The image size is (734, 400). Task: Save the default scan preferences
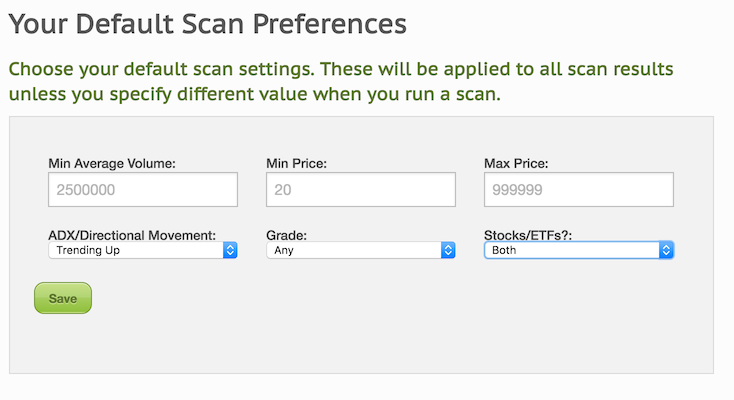tap(63, 298)
